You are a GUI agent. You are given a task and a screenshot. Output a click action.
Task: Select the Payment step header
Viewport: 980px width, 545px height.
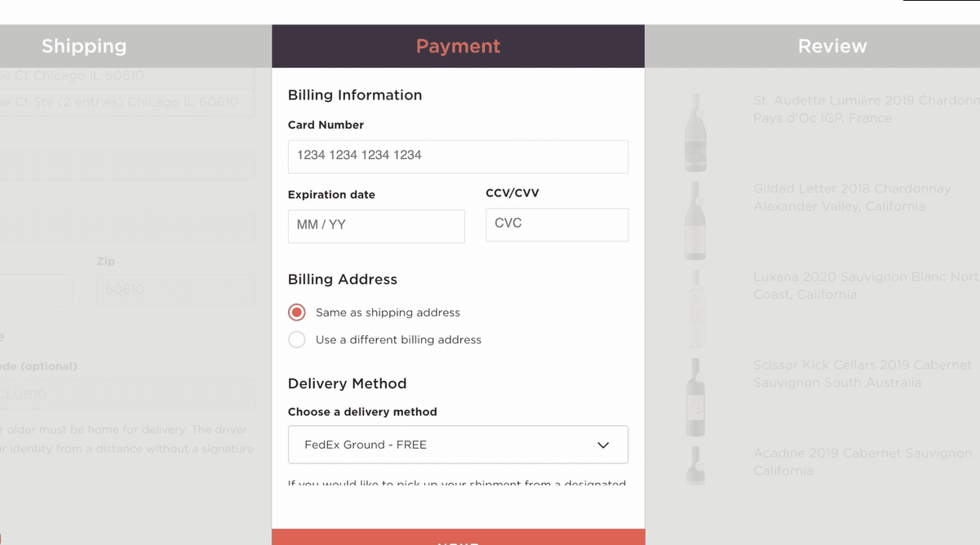[x=458, y=47]
